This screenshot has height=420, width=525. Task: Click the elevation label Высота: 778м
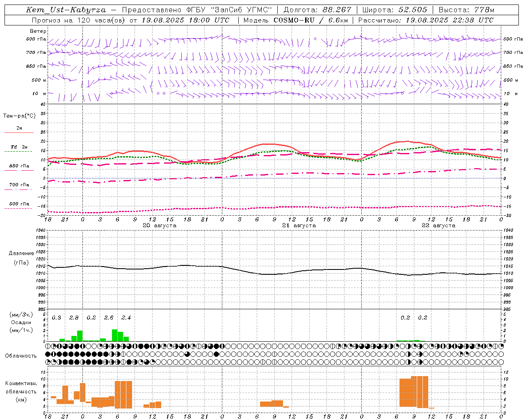point(466,10)
